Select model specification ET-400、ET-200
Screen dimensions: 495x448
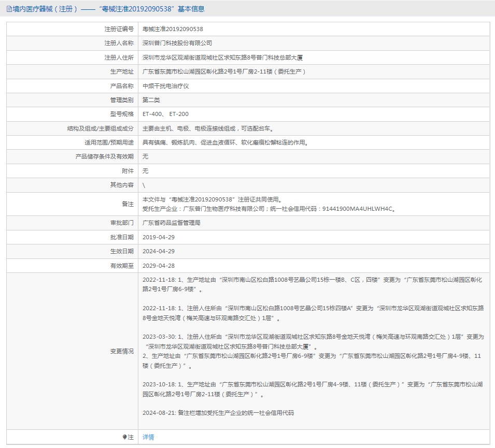coord(165,114)
